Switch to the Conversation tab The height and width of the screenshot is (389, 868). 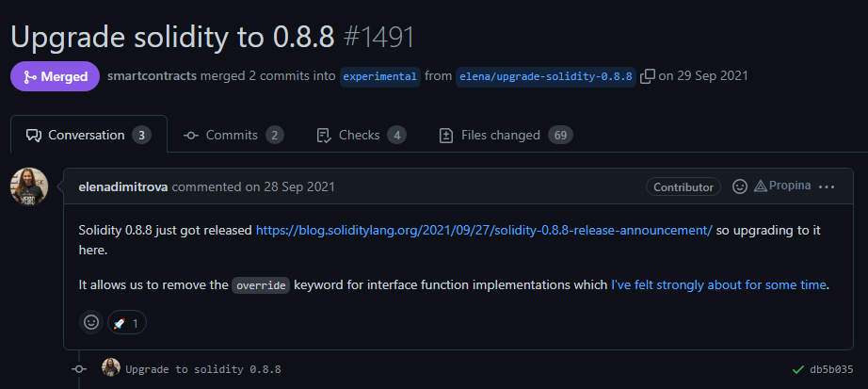[88, 135]
